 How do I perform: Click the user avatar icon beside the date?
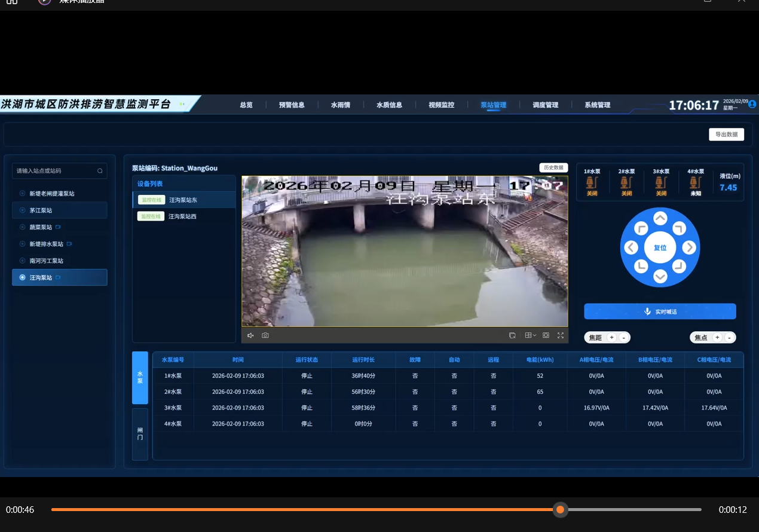(752, 104)
